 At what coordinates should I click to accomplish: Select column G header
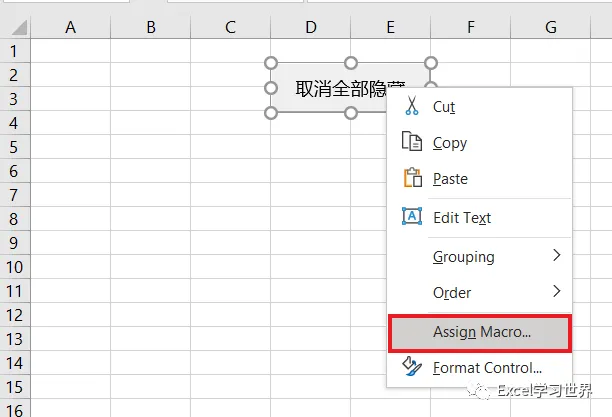(550, 28)
